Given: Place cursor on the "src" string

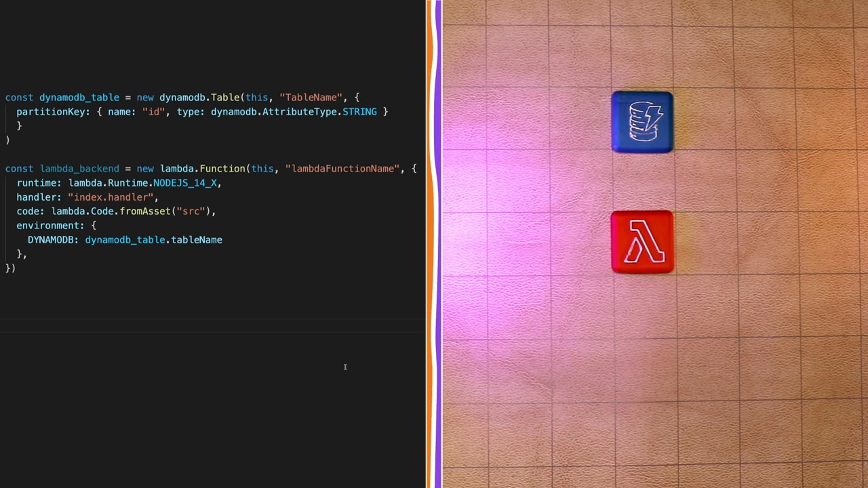Looking at the screenshot, I should pos(191,211).
